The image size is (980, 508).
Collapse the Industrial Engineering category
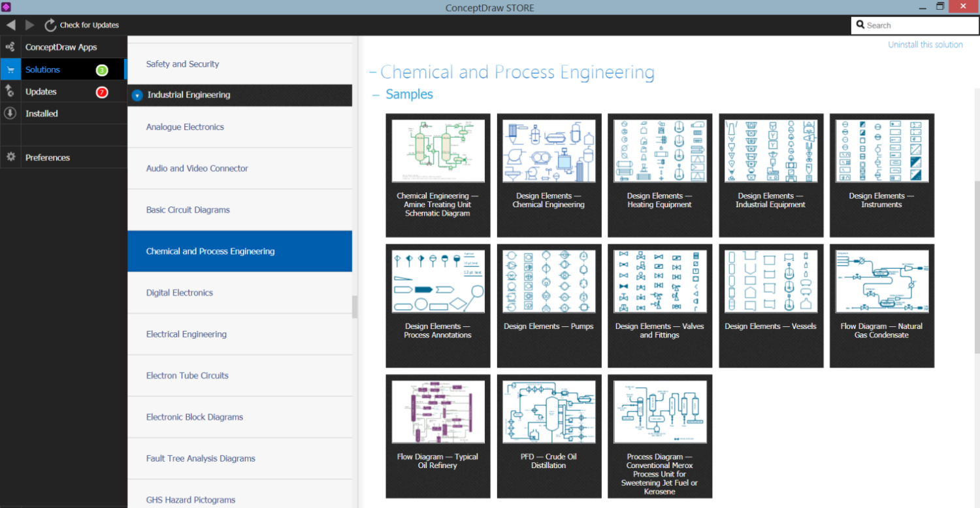(137, 95)
